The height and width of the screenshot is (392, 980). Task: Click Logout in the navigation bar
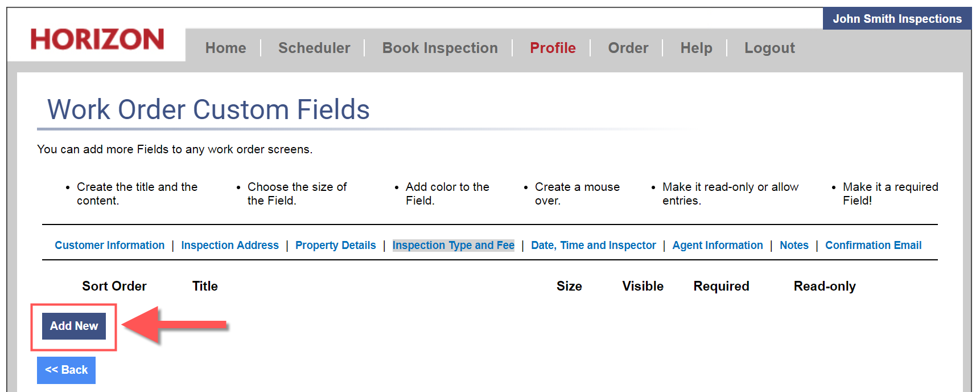coord(769,48)
